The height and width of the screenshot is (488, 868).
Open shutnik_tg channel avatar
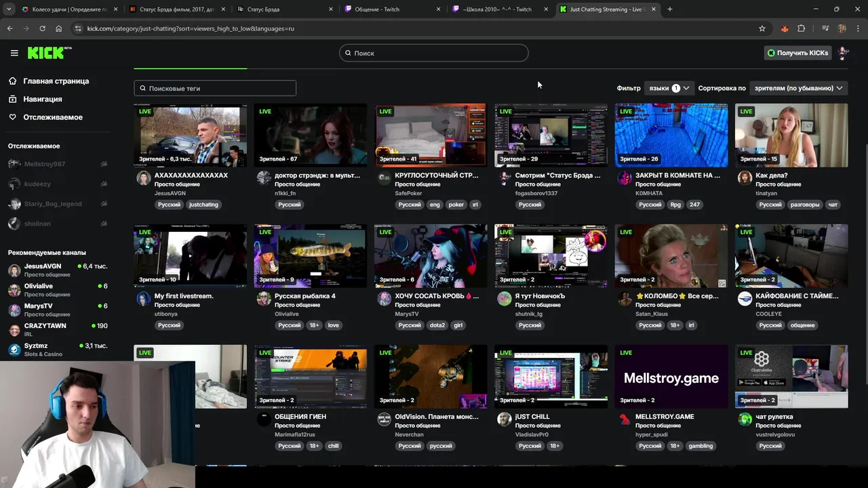point(505,299)
